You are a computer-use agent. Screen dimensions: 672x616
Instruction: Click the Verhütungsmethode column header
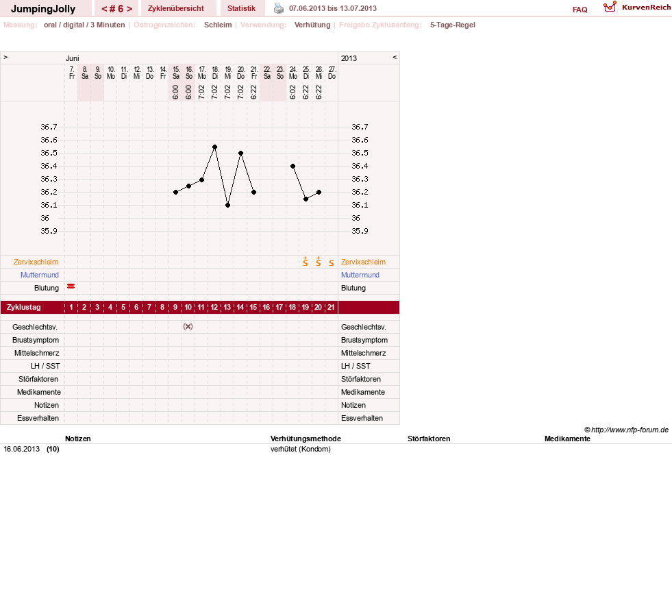(306, 439)
